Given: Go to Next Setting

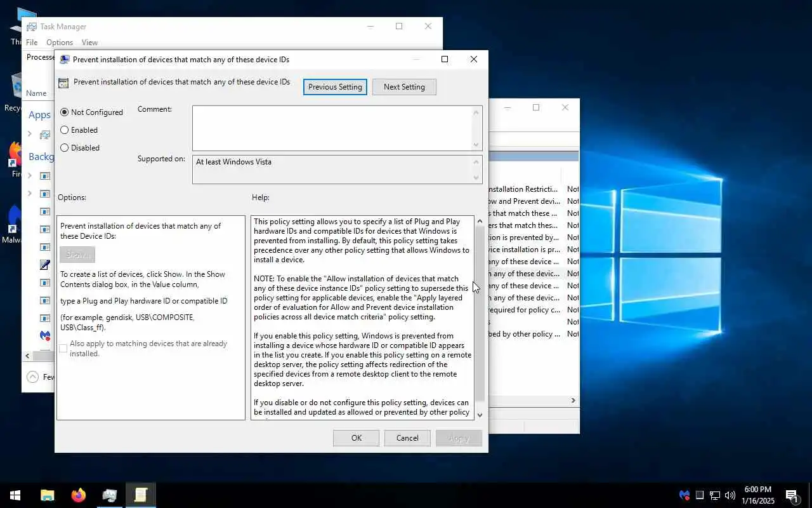Looking at the screenshot, I should [x=404, y=87].
